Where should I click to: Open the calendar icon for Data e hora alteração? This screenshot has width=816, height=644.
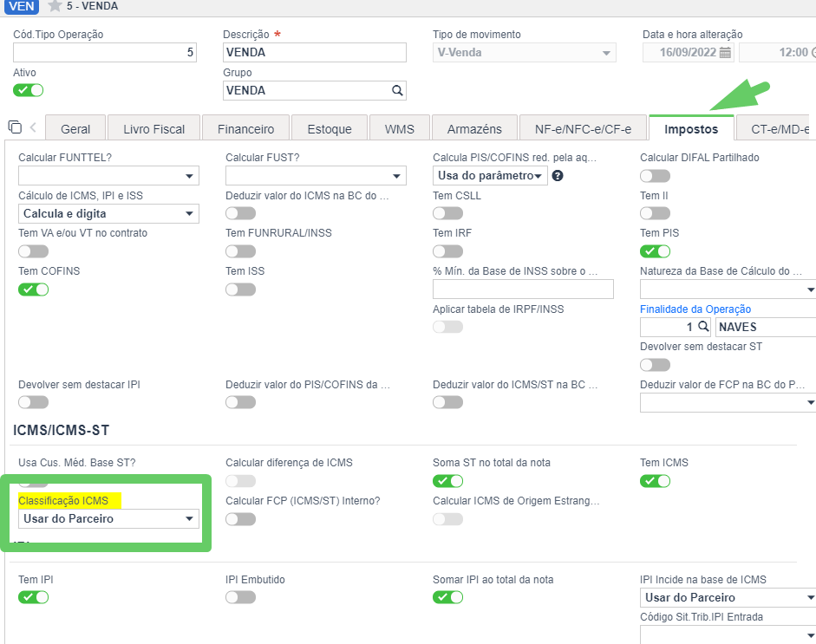pos(725,53)
